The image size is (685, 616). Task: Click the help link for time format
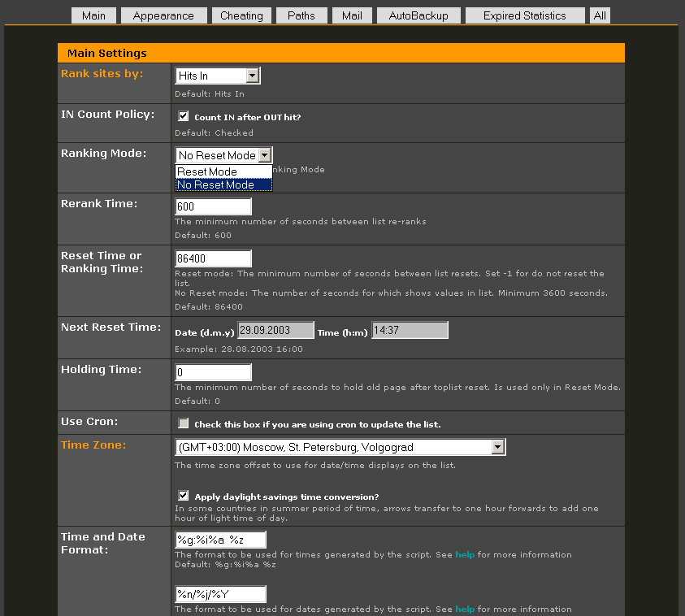point(465,554)
